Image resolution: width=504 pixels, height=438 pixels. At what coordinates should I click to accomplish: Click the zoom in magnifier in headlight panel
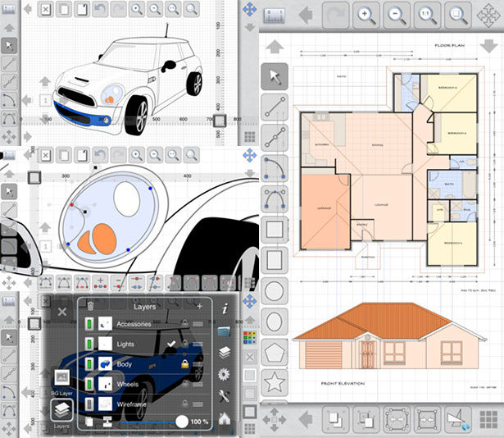137,155
